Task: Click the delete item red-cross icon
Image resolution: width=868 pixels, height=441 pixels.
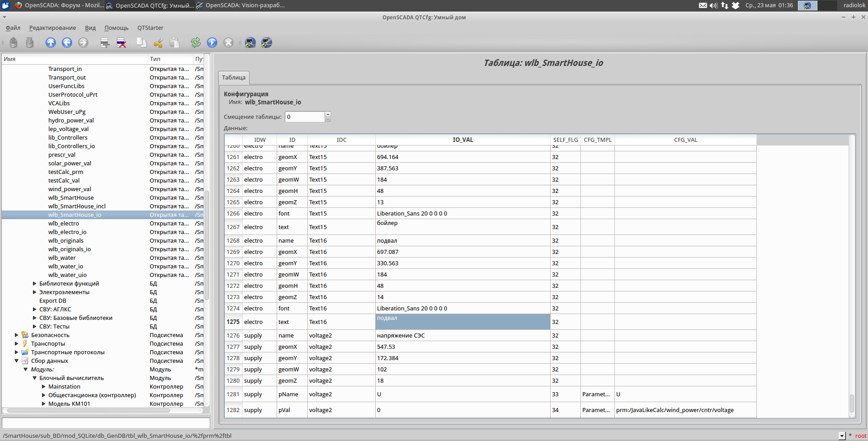Action: tap(121, 42)
